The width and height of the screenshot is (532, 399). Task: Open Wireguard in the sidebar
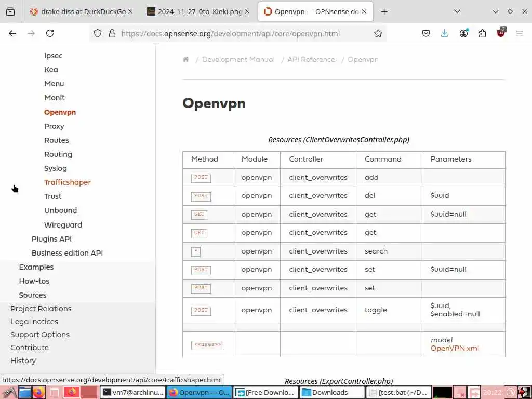(63, 224)
